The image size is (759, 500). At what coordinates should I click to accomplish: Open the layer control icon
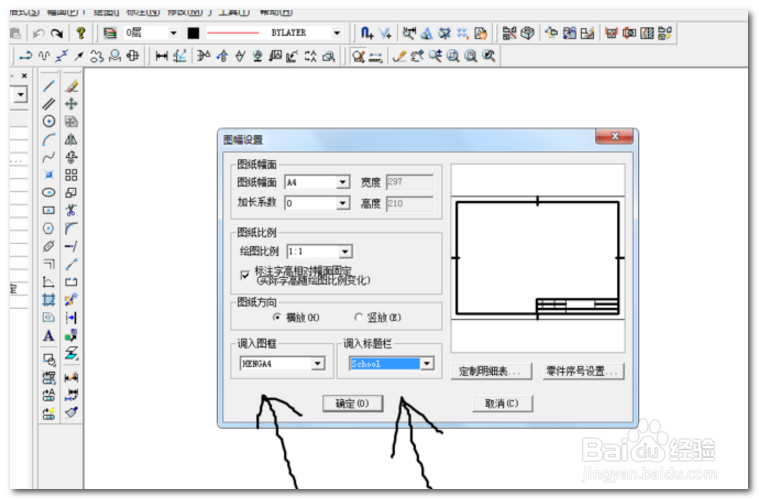pos(110,33)
